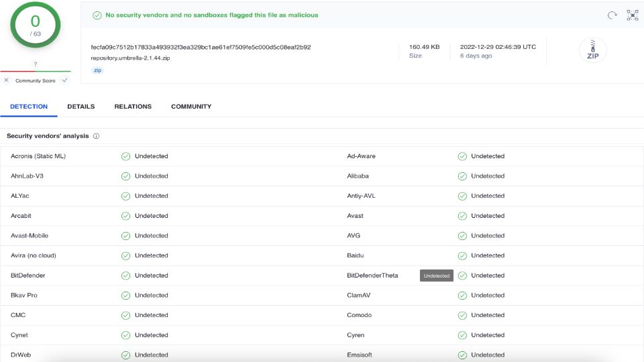Click the Acronis (Static ML) status check icon

[125, 156]
